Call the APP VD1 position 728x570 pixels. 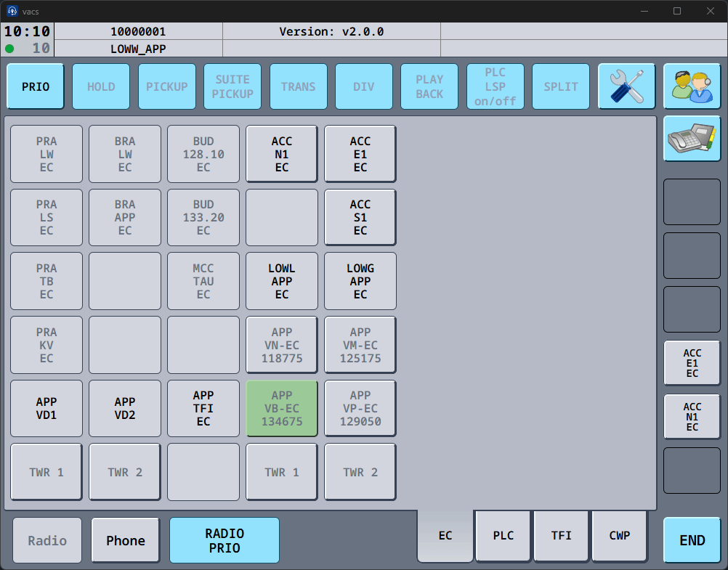click(46, 408)
